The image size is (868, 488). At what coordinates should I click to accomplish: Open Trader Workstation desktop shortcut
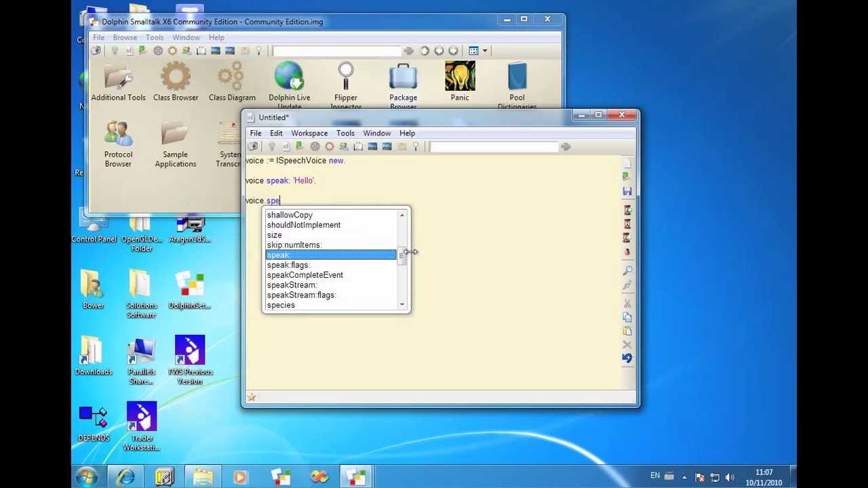[x=142, y=427]
